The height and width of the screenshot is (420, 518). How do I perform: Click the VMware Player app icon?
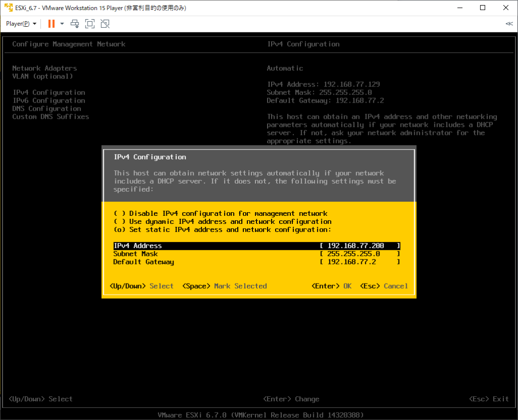click(x=8, y=8)
